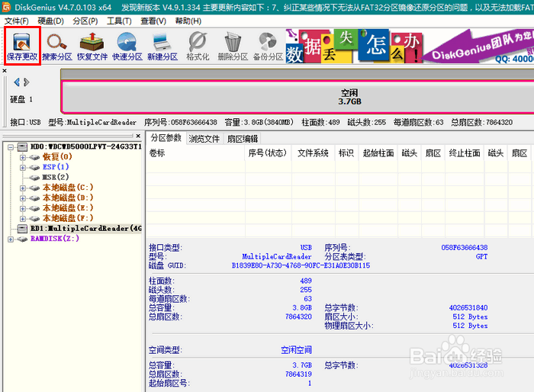Click the 终止柱面 column header
The width and height of the screenshot is (534, 392).
click(x=465, y=153)
